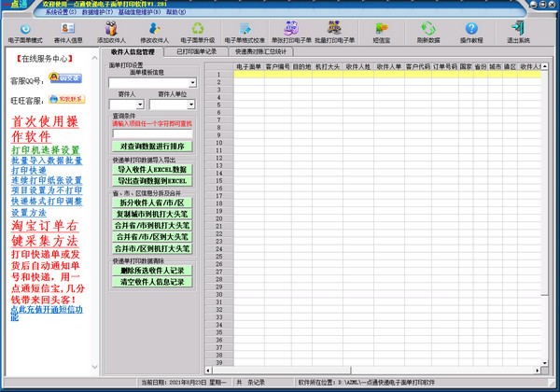Click the 电子面单模式 toolbar icon

click(x=25, y=30)
